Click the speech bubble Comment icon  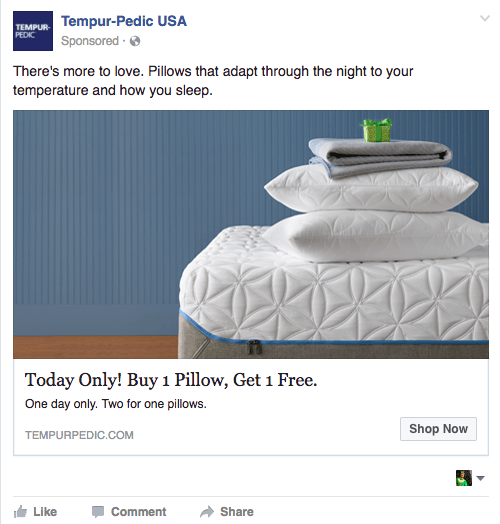coord(98,512)
